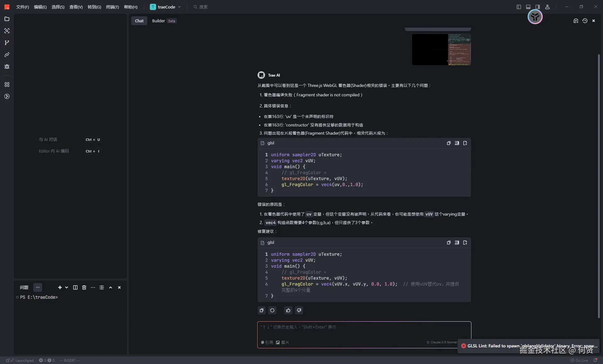Regenerate the Trae AI response

(x=272, y=310)
